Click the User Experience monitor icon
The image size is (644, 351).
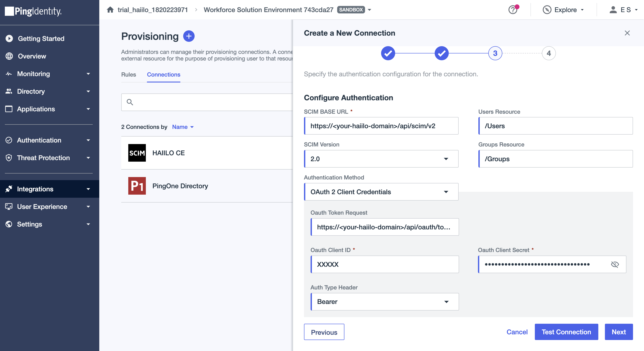coord(9,207)
